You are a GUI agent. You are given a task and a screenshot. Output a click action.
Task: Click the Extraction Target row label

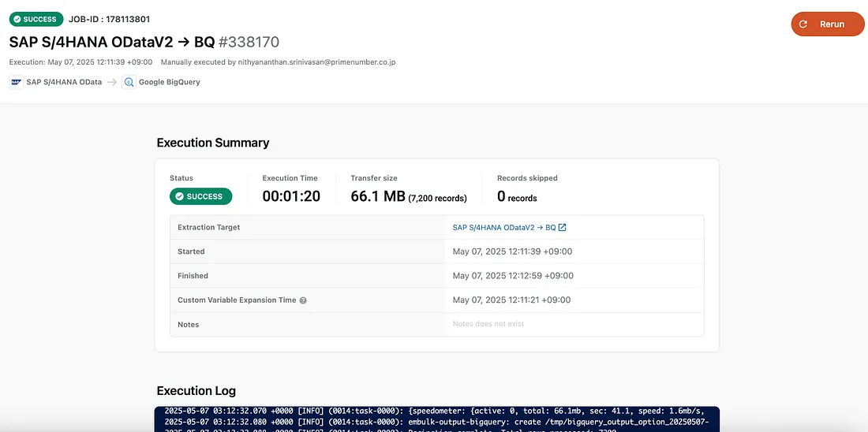pyautogui.click(x=208, y=227)
